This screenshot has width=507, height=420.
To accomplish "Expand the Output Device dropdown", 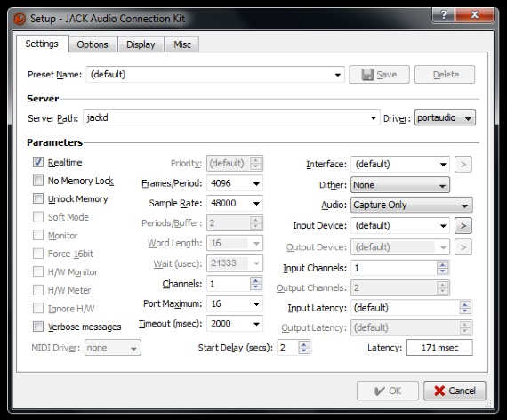I will (400, 247).
